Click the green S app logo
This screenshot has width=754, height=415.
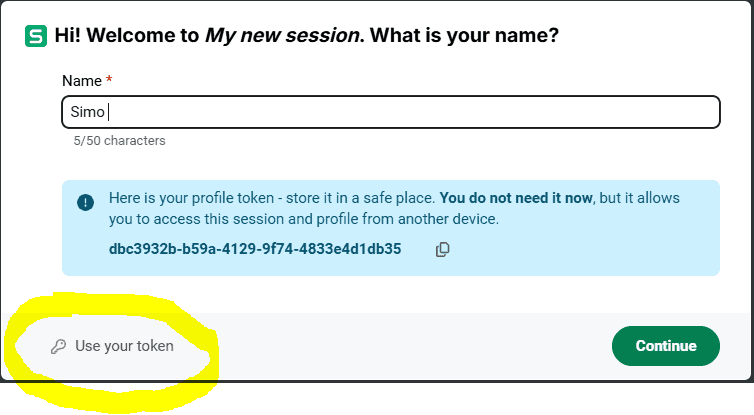click(37, 36)
